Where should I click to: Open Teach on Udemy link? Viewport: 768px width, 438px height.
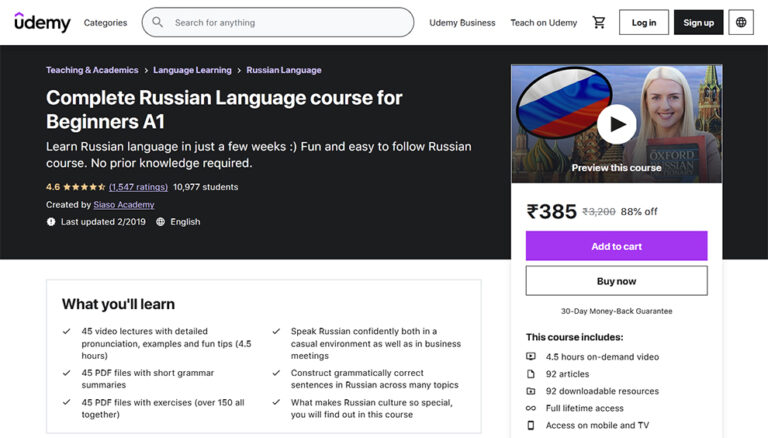(x=544, y=23)
